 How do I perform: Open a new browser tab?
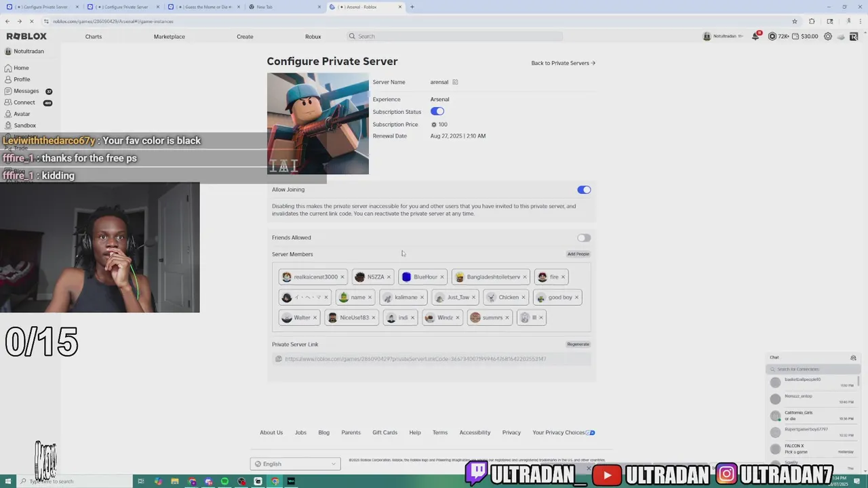pyautogui.click(x=412, y=7)
